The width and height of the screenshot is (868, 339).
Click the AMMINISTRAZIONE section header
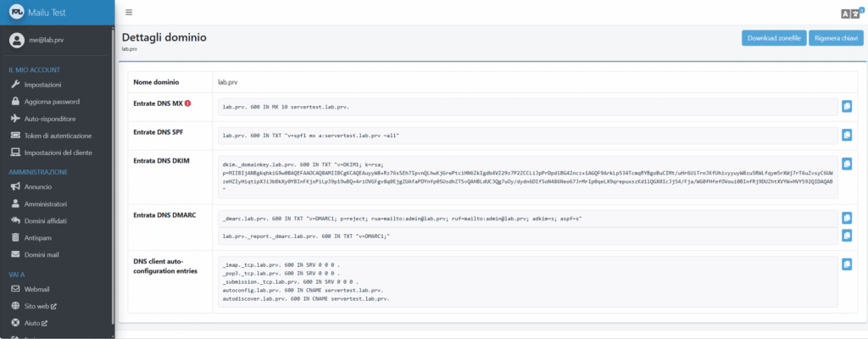38,172
